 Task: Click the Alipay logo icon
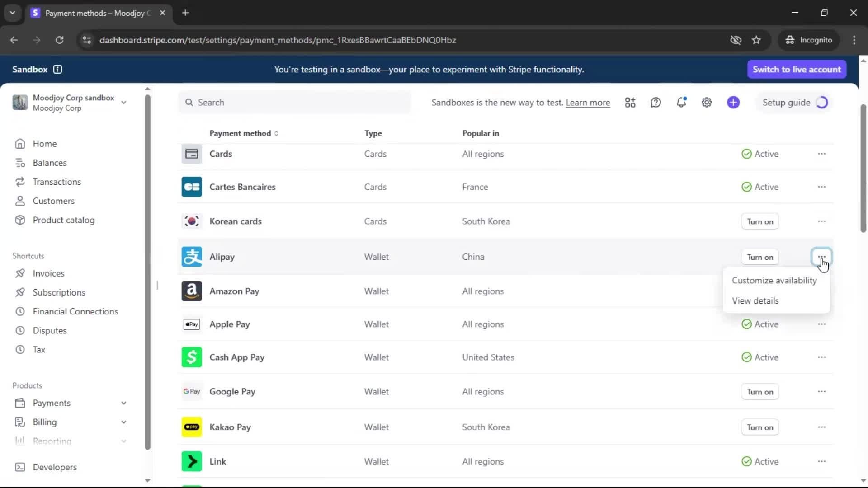192,257
